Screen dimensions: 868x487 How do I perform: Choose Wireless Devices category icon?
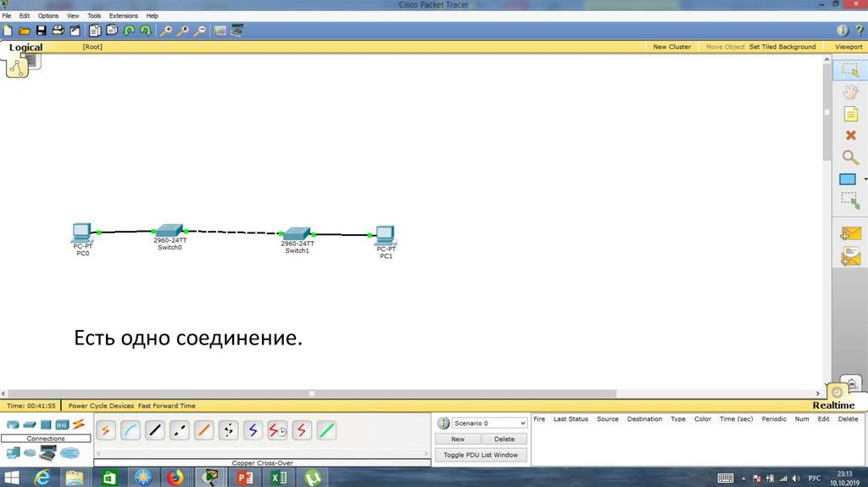point(62,425)
